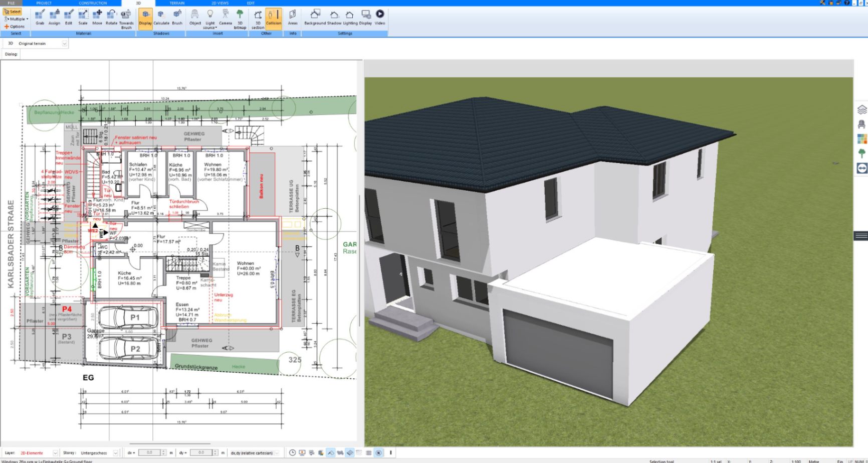
Task: Select the 3D ribbon tab
Action: pyautogui.click(x=138, y=3)
